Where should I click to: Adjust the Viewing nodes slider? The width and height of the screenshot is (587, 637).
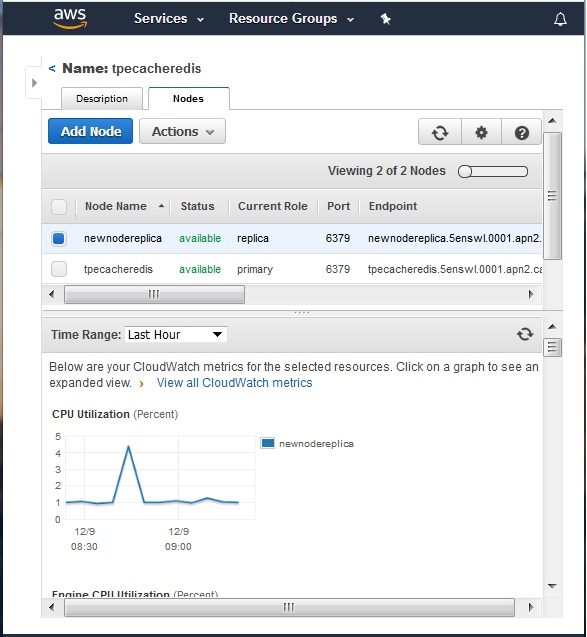[493, 171]
